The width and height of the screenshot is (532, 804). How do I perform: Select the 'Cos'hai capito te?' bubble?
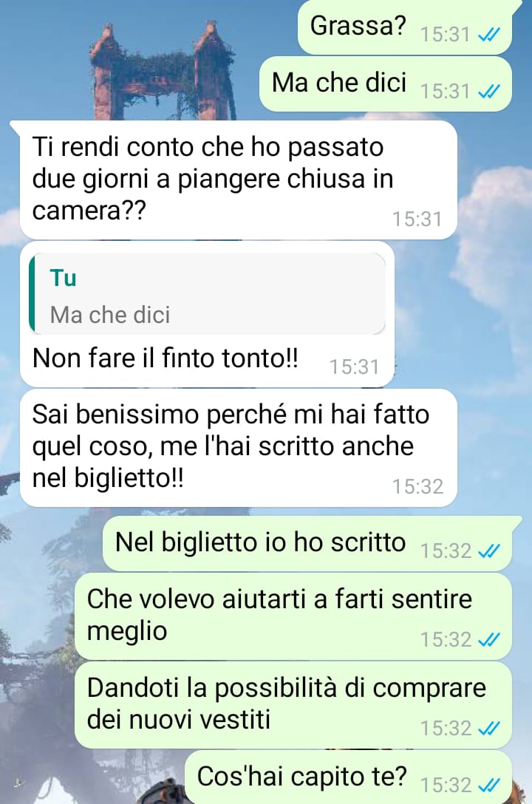pyautogui.click(x=349, y=777)
